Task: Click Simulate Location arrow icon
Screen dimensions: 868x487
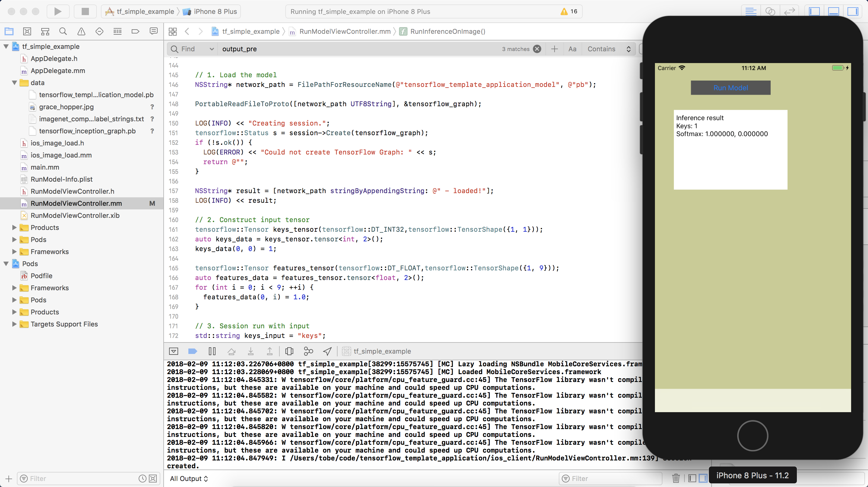Action: (328, 352)
